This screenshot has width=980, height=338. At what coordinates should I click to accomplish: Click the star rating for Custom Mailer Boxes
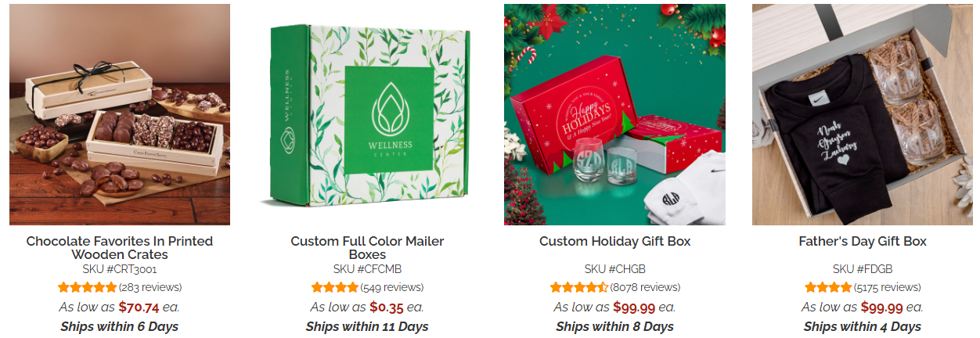tap(334, 287)
